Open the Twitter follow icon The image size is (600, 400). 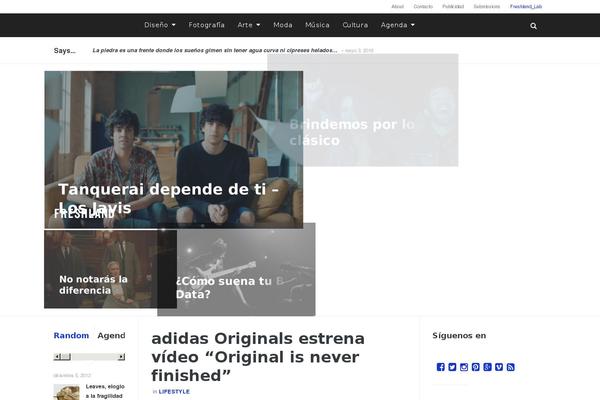452,367
